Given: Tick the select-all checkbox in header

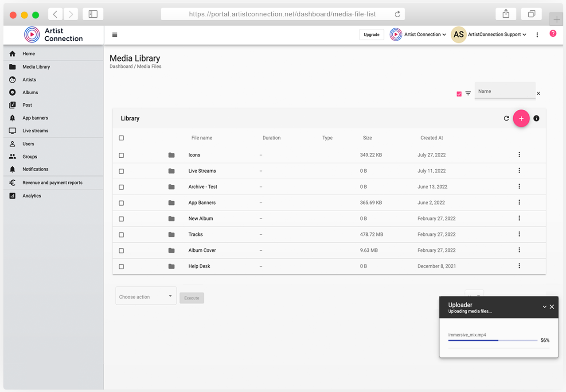Looking at the screenshot, I should [121, 138].
